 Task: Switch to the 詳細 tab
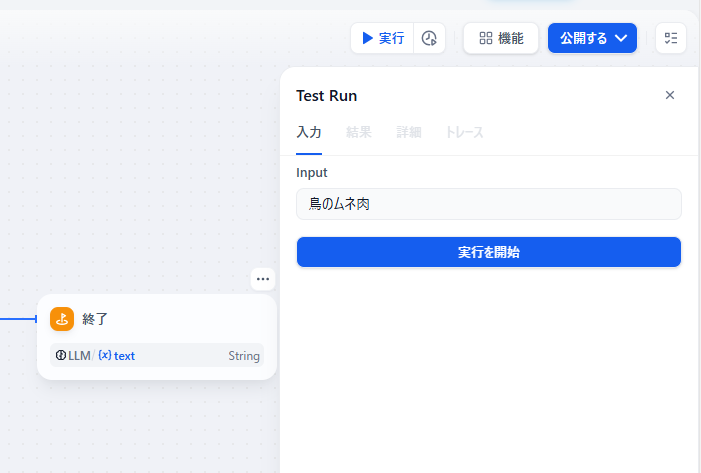tap(409, 132)
